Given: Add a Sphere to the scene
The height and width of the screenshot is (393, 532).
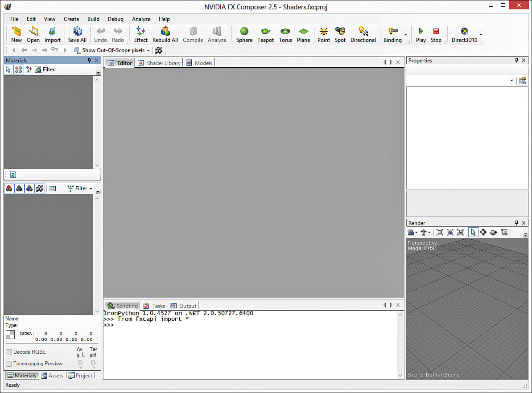Looking at the screenshot, I should click(244, 35).
